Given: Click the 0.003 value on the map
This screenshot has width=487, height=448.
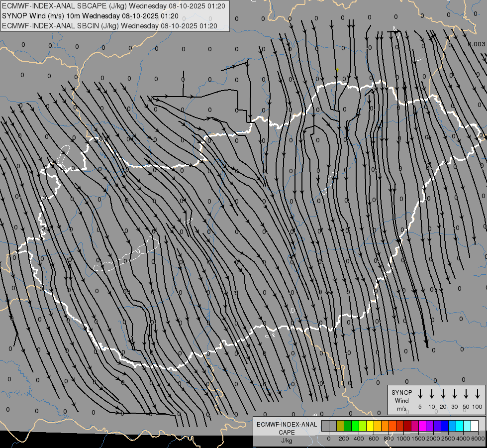Looking at the screenshot, I should [x=477, y=44].
